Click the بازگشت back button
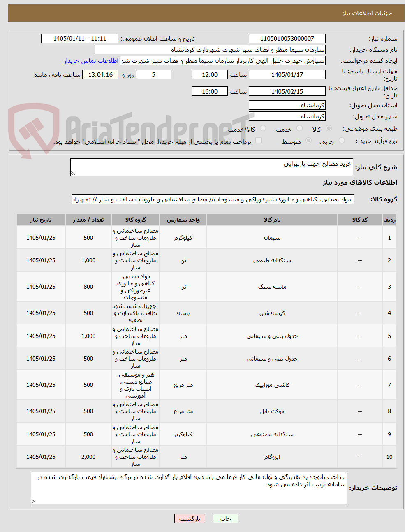 point(190,518)
